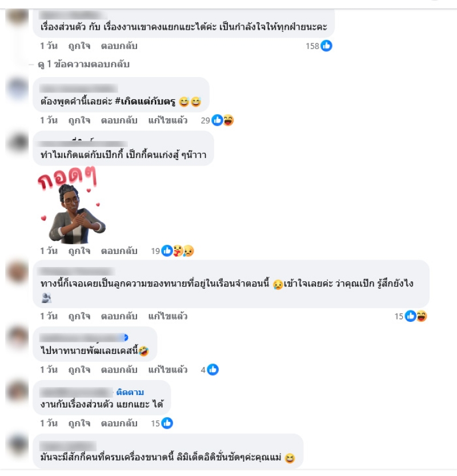View edit history แก้ไขแล้ว on lawyer comment
This screenshot has width=457, height=476.
click(x=168, y=316)
